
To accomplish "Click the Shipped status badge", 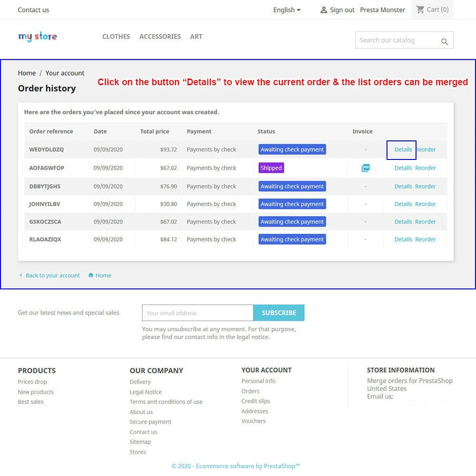I will 271,168.
